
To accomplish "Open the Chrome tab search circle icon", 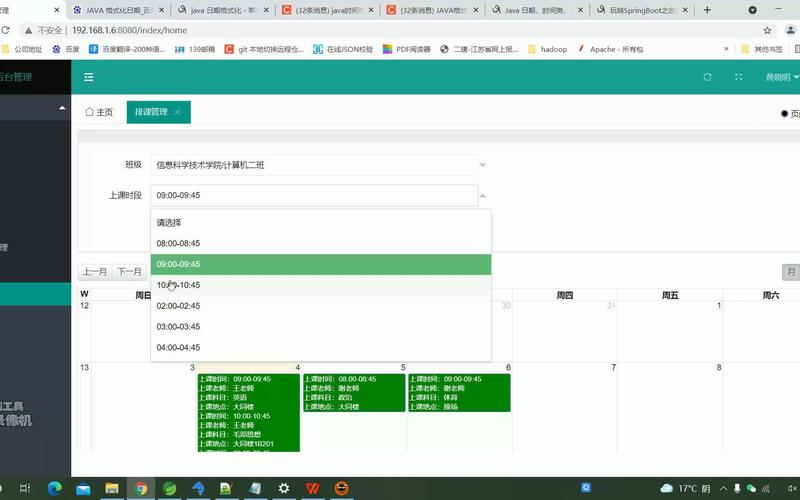I will pos(753,10).
